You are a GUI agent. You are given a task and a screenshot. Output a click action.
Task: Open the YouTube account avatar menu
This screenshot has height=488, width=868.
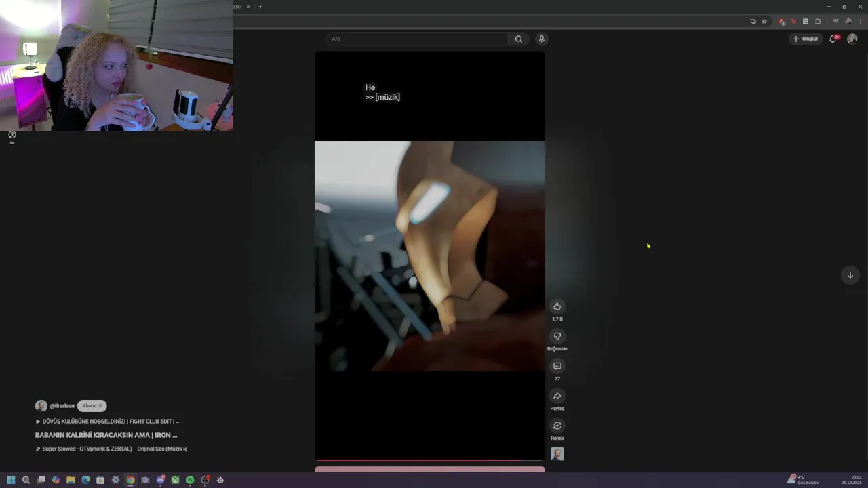click(852, 39)
